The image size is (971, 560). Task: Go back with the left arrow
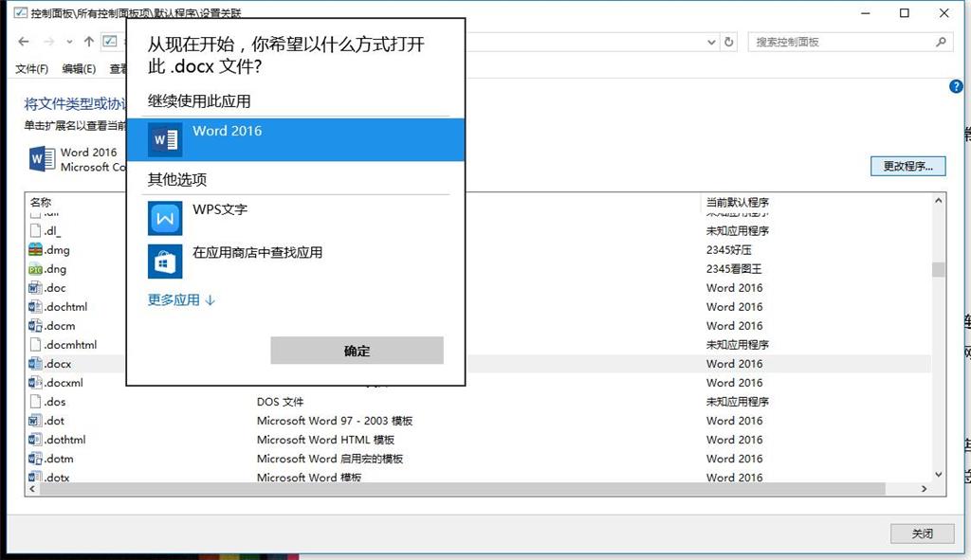coord(24,42)
